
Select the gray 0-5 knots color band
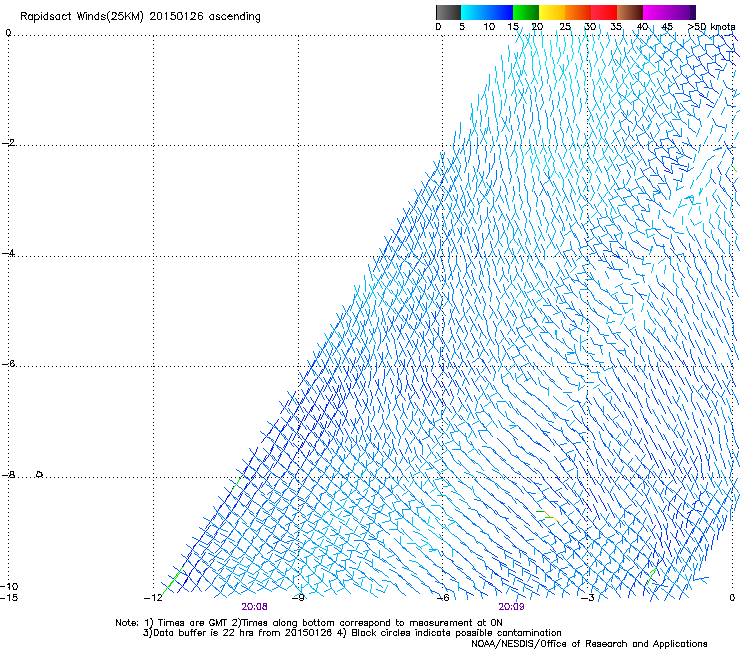[x=448, y=12]
